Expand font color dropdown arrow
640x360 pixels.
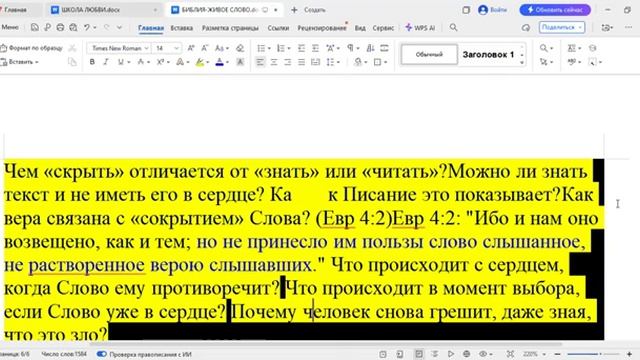[x=227, y=62]
